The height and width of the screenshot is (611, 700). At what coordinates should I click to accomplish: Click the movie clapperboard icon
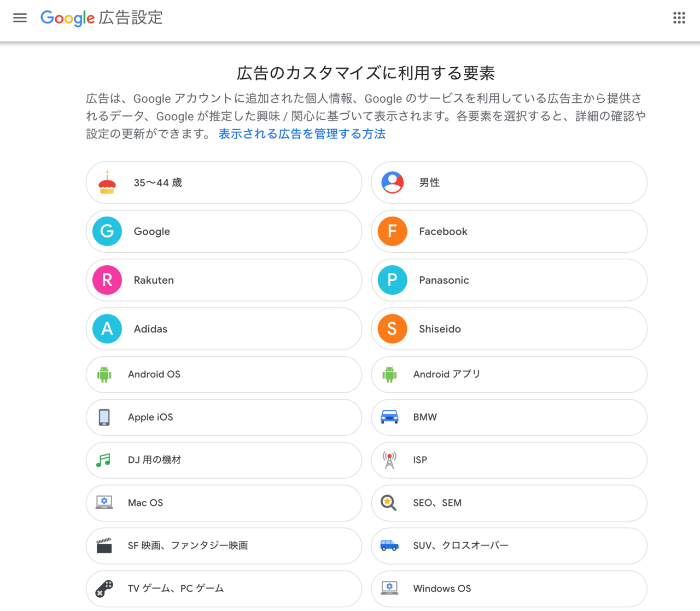click(x=104, y=545)
